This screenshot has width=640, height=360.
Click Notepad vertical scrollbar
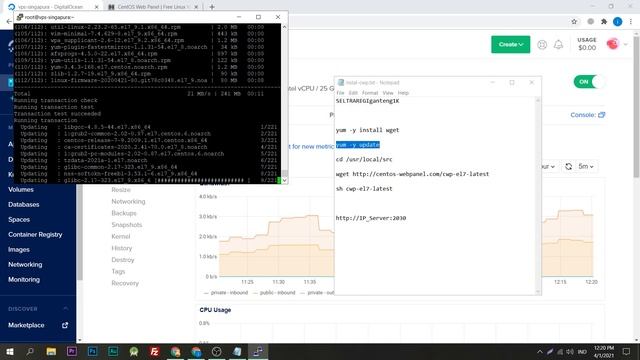[x=538, y=196]
